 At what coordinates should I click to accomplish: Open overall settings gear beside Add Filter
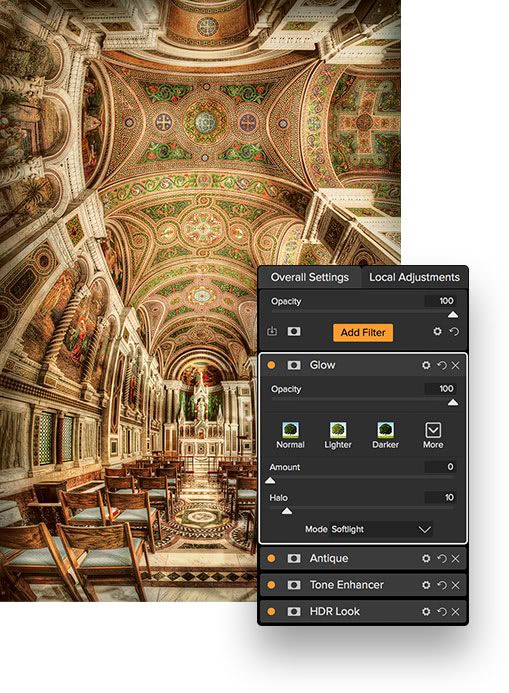point(437,331)
